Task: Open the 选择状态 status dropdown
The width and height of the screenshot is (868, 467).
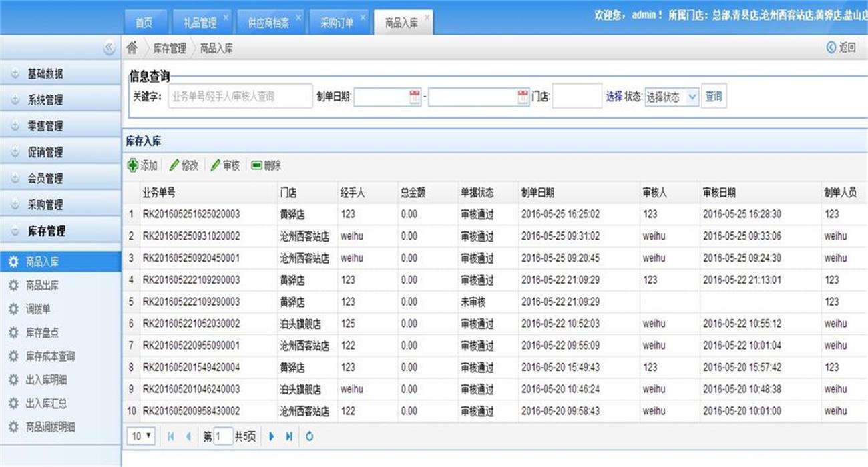Action: click(x=692, y=97)
